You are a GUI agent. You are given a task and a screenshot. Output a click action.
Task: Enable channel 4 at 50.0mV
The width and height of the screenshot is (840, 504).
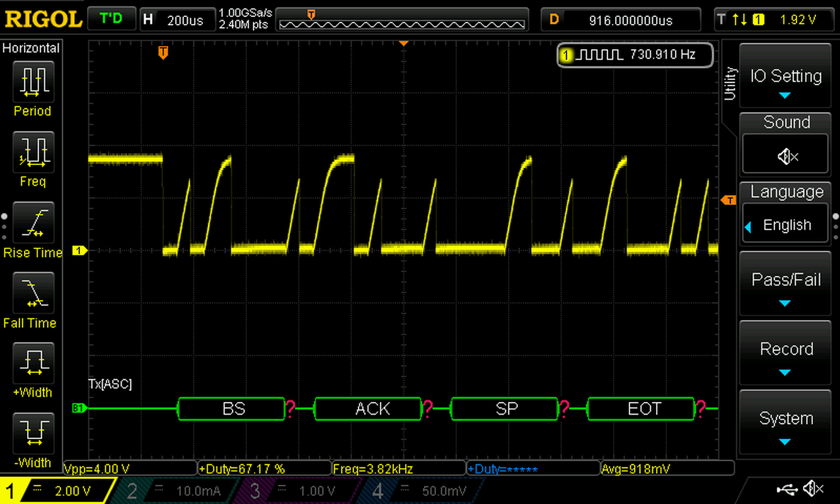tap(422, 491)
